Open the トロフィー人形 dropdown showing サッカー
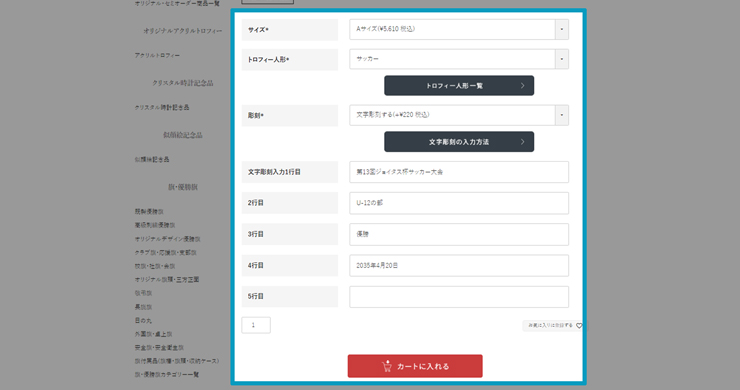The image size is (740, 390). 459,59
